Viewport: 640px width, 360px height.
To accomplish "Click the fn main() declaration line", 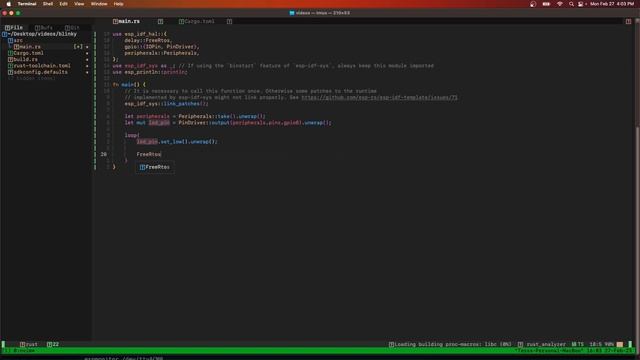I will 129,84.
